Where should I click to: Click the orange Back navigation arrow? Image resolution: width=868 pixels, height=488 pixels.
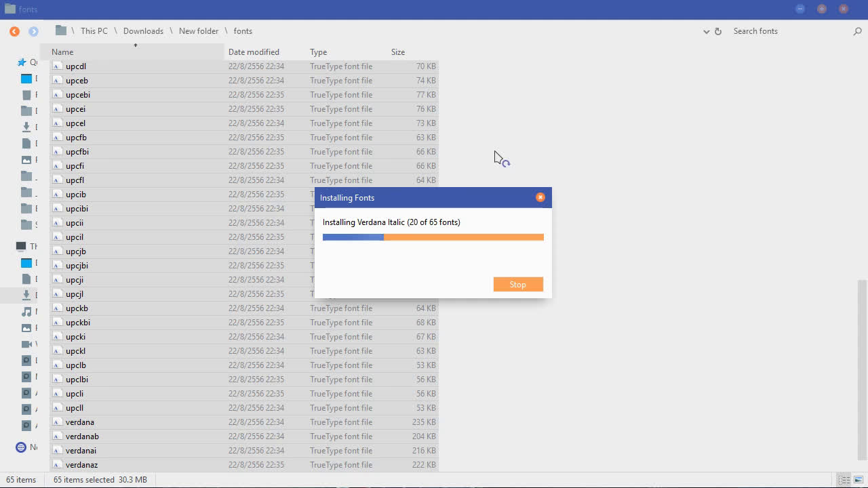(14, 31)
